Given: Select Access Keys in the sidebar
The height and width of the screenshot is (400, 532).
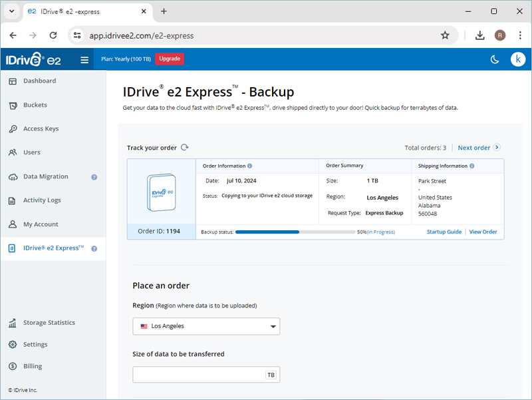Looking at the screenshot, I should point(41,128).
